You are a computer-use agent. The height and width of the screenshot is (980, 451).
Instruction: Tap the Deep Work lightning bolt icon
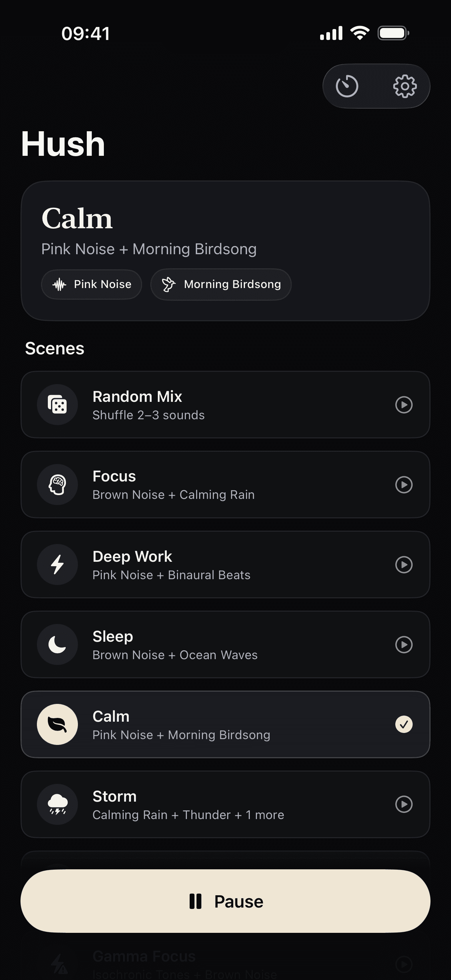point(57,564)
